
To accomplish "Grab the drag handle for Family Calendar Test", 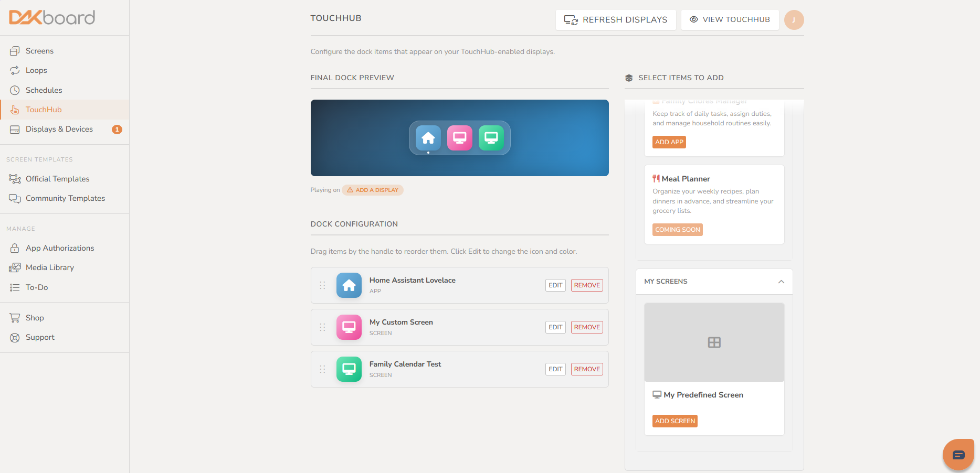I will click(322, 369).
